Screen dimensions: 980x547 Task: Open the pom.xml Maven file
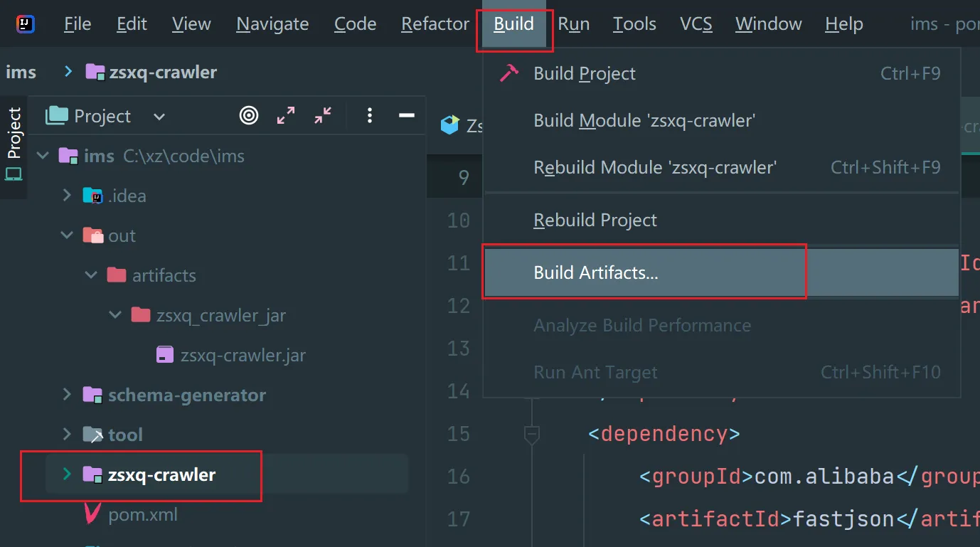pyautogui.click(x=142, y=514)
